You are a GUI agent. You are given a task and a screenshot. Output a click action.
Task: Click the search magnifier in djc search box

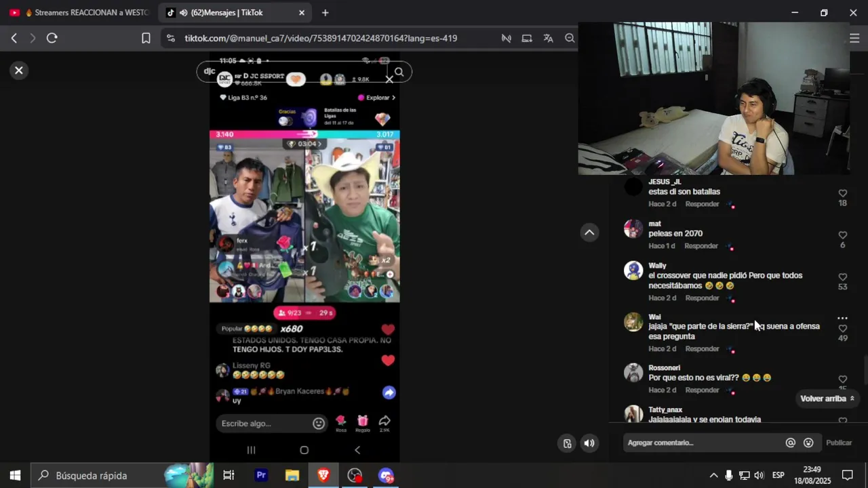(399, 72)
